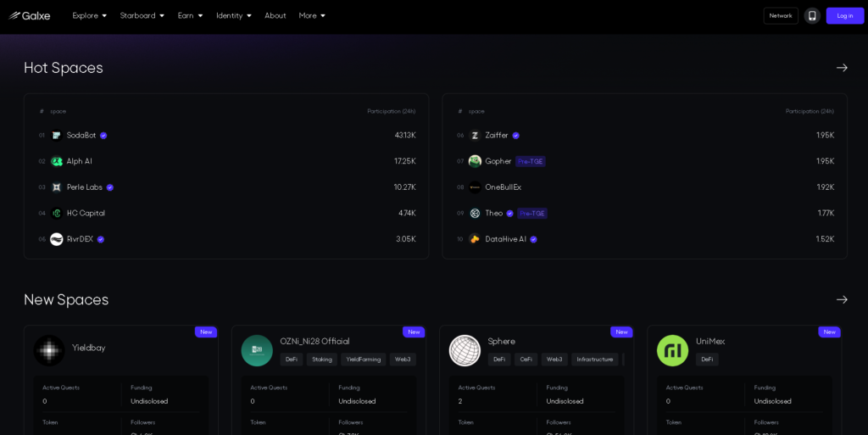The image size is (868, 435).
Task: Click the Perle Labs logo icon
Action: click(x=57, y=187)
